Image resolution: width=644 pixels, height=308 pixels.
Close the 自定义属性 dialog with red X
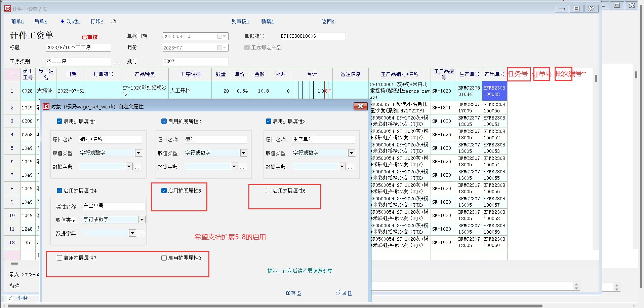tap(360, 106)
